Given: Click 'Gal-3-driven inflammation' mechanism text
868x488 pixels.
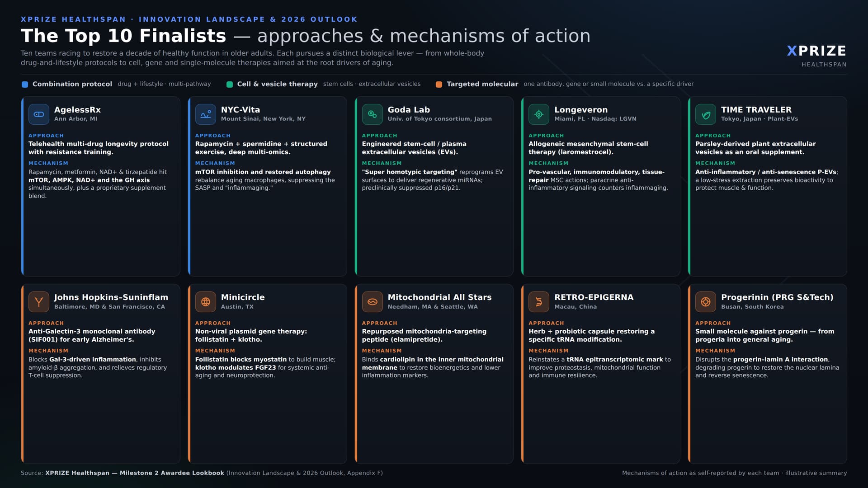Looking at the screenshot, I should click(93, 360).
